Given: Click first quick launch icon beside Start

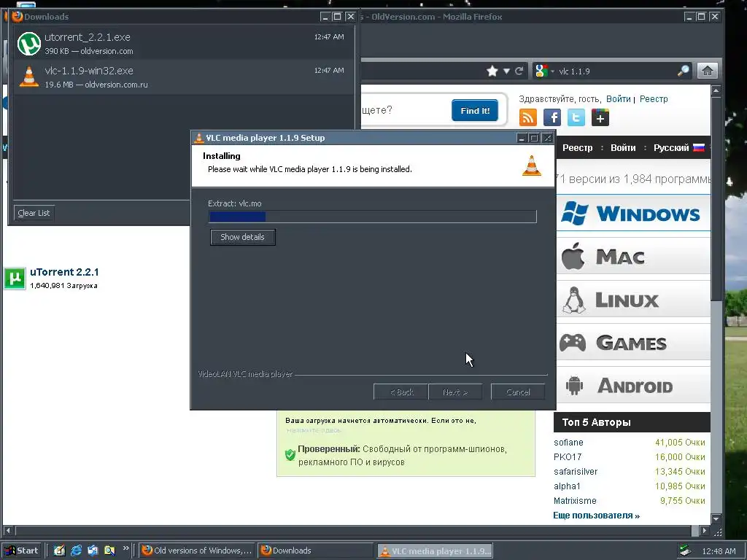Looking at the screenshot, I should [x=59, y=551].
